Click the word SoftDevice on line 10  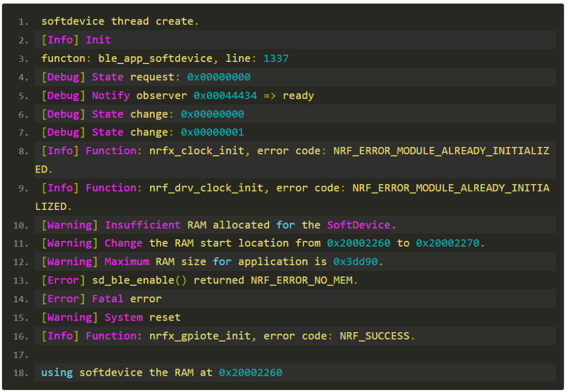pos(359,225)
